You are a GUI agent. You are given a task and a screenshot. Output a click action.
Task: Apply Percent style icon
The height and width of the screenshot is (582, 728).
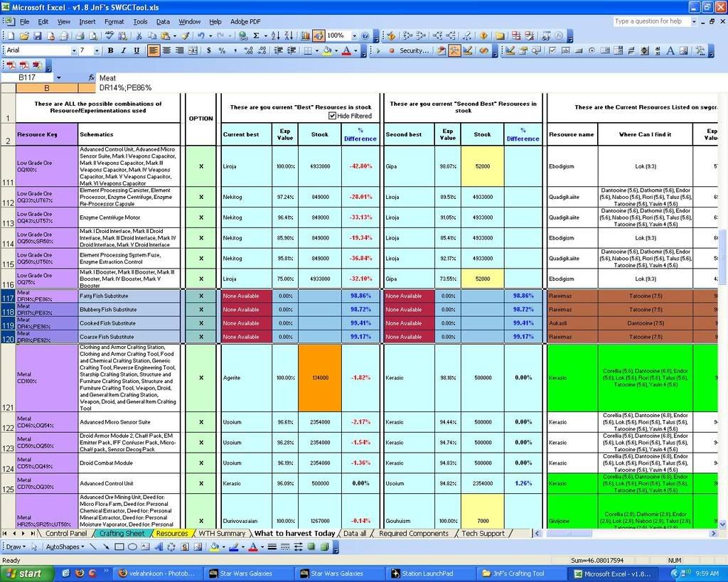(222, 50)
